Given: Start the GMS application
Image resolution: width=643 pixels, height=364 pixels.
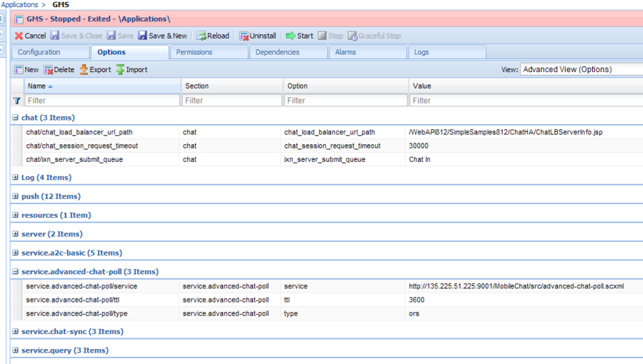Looking at the screenshot, I should pyautogui.click(x=291, y=36).
